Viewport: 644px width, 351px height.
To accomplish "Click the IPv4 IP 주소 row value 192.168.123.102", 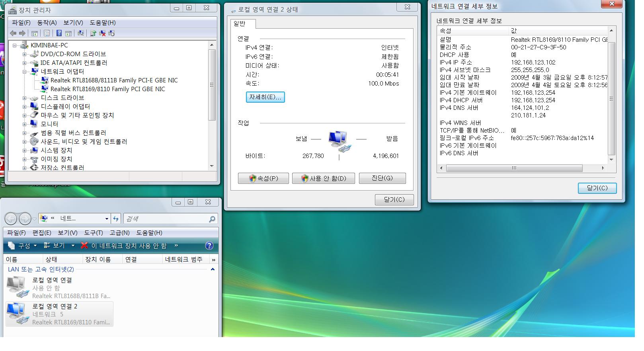I will point(533,62).
